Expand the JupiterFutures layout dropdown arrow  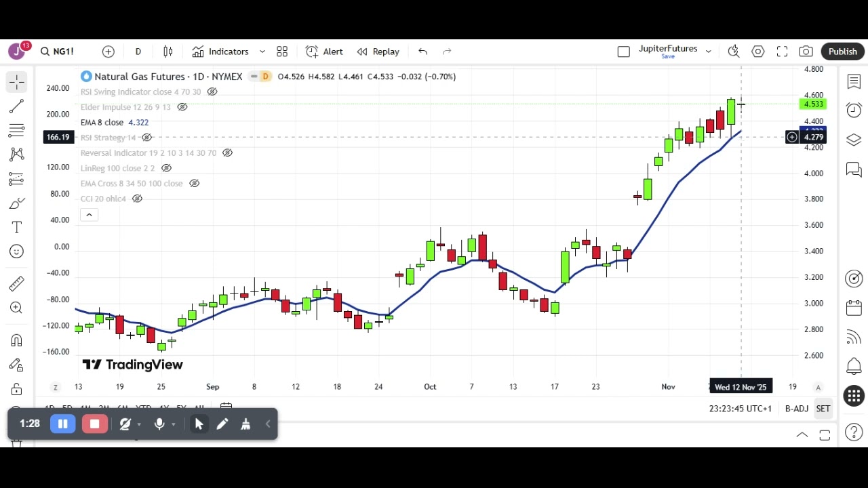[x=708, y=52]
